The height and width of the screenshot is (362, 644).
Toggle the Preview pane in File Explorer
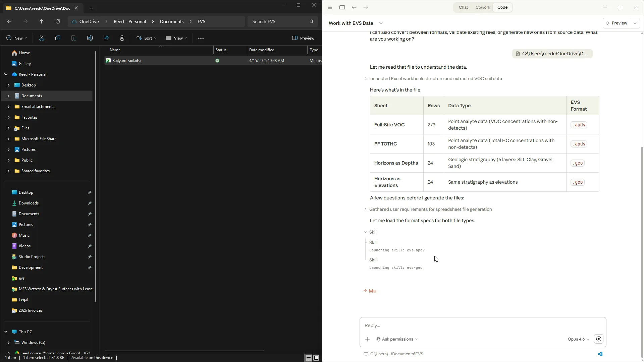click(x=303, y=38)
